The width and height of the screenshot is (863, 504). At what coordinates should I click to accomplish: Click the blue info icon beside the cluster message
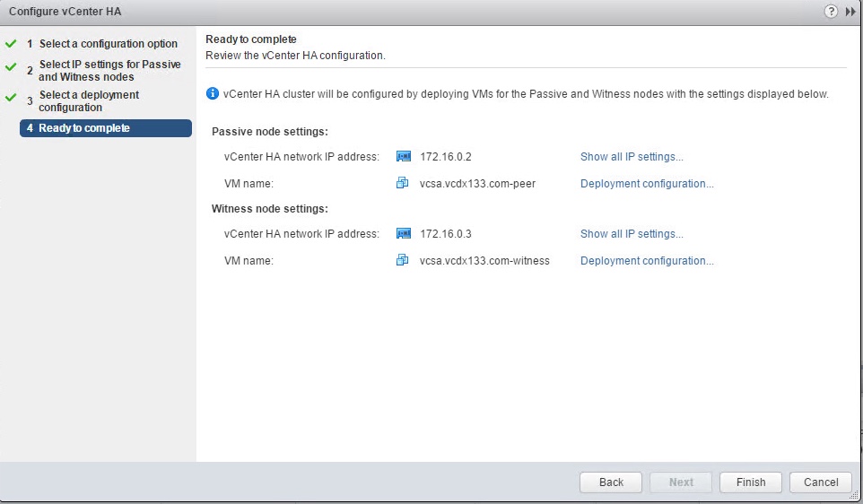pyautogui.click(x=213, y=93)
